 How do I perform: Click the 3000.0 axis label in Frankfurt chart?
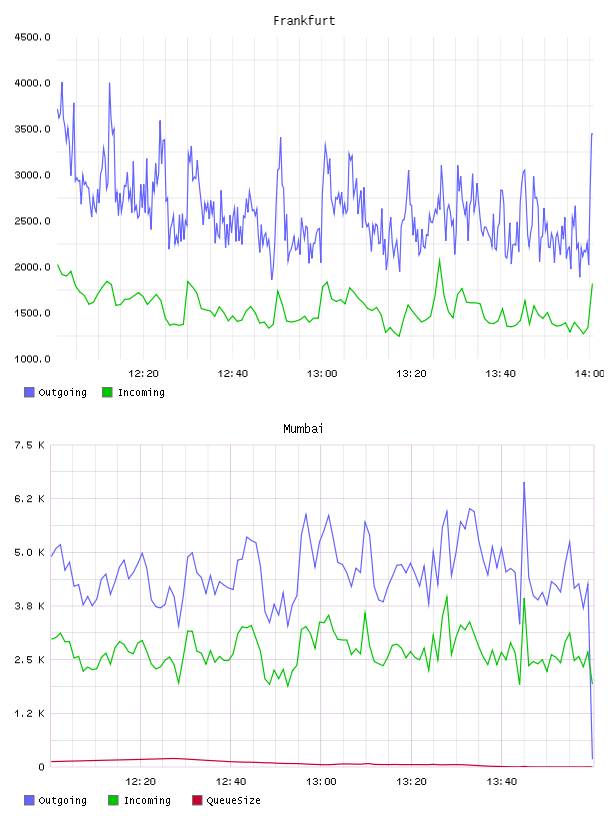[x=32, y=175]
